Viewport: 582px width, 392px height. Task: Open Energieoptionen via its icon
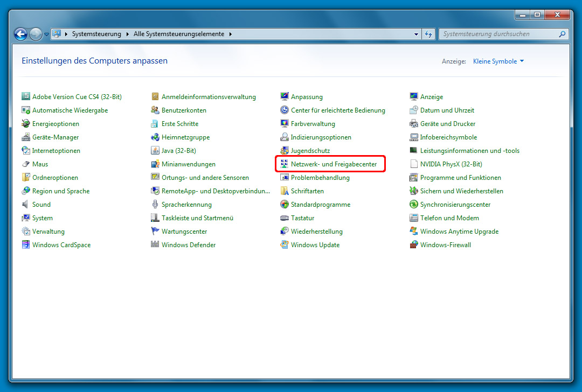(26, 123)
